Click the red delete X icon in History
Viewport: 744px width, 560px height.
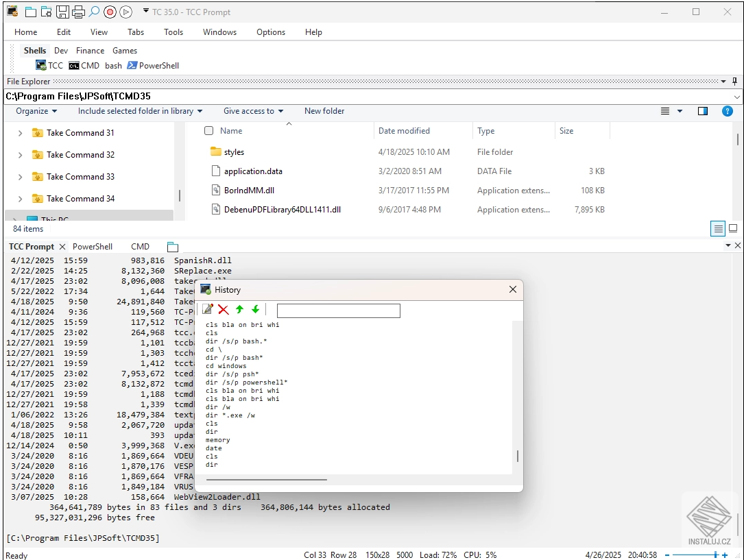click(224, 310)
